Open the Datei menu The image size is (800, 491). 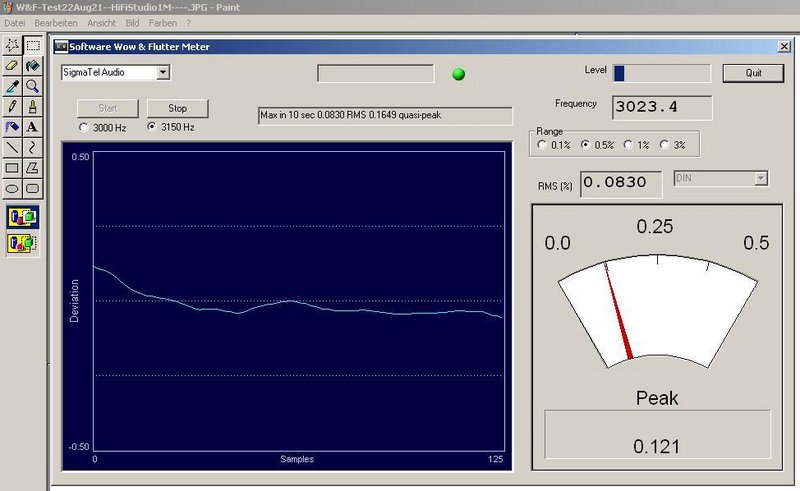pyautogui.click(x=14, y=23)
